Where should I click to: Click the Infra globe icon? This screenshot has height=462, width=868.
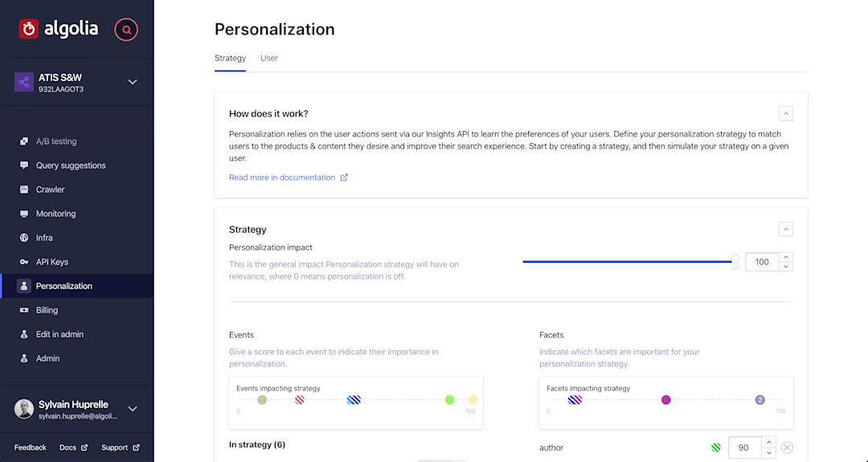[x=24, y=238]
